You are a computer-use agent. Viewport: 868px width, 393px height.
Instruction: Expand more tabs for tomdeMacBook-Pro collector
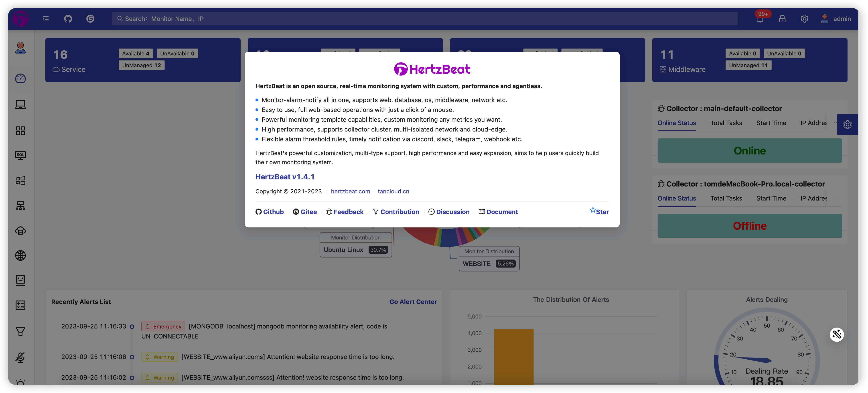click(x=837, y=198)
